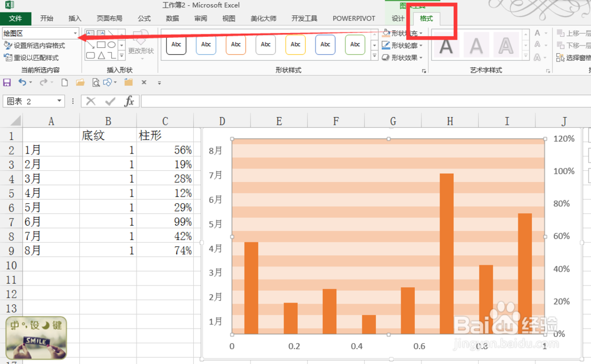This screenshot has height=364, width=591.
Task: Open the 开发工具 Developer tab
Action: click(x=304, y=18)
